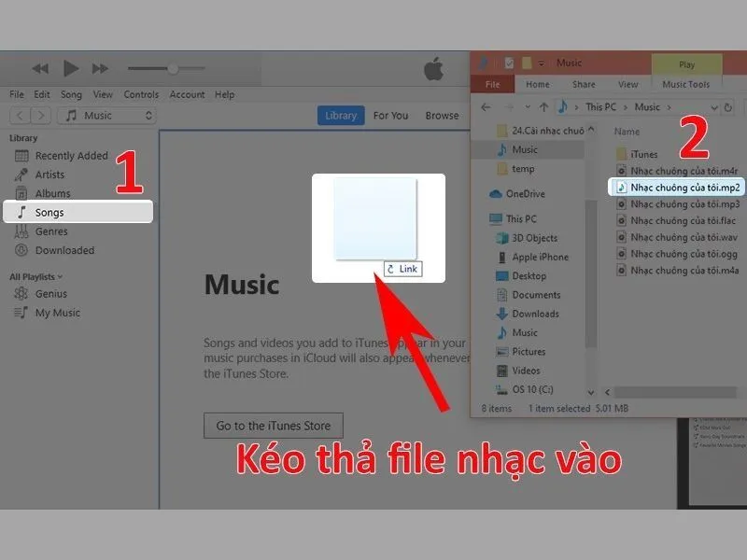
Task: Open the File tab in Explorer
Action: 492,84
